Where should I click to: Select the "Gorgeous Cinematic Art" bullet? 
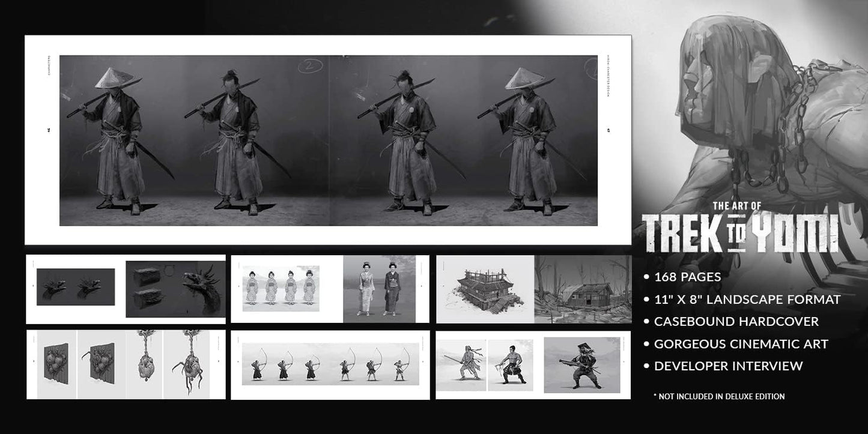pos(741,343)
